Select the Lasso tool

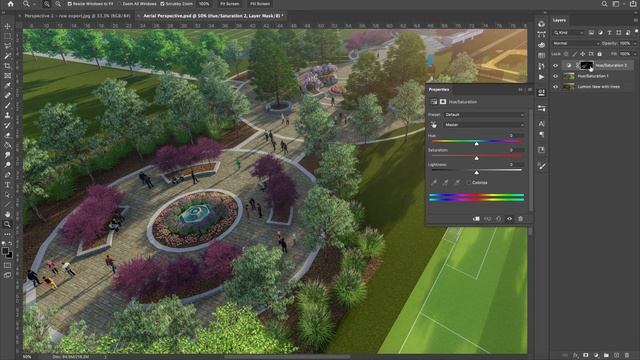point(7,46)
